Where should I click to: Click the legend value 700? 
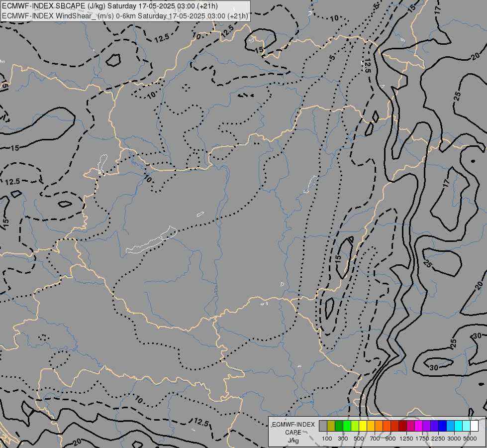[x=375, y=439]
